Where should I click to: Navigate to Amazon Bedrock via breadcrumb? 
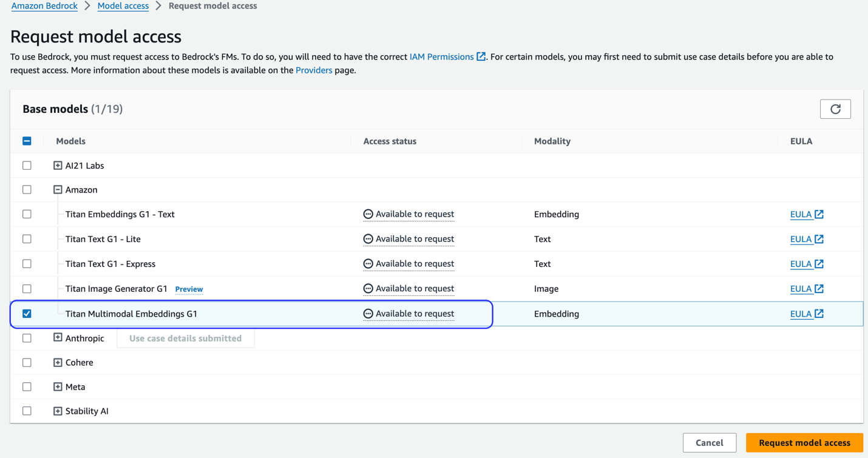(x=44, y=5)
